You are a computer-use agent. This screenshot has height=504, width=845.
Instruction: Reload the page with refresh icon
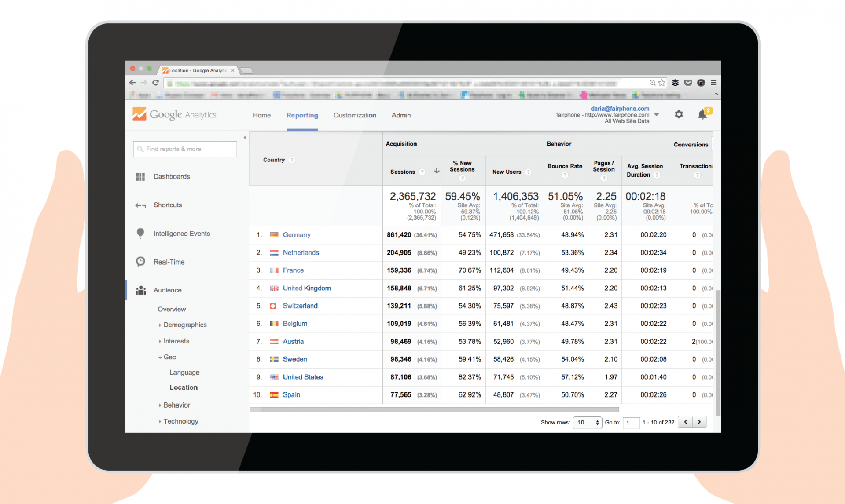(155, 83)
